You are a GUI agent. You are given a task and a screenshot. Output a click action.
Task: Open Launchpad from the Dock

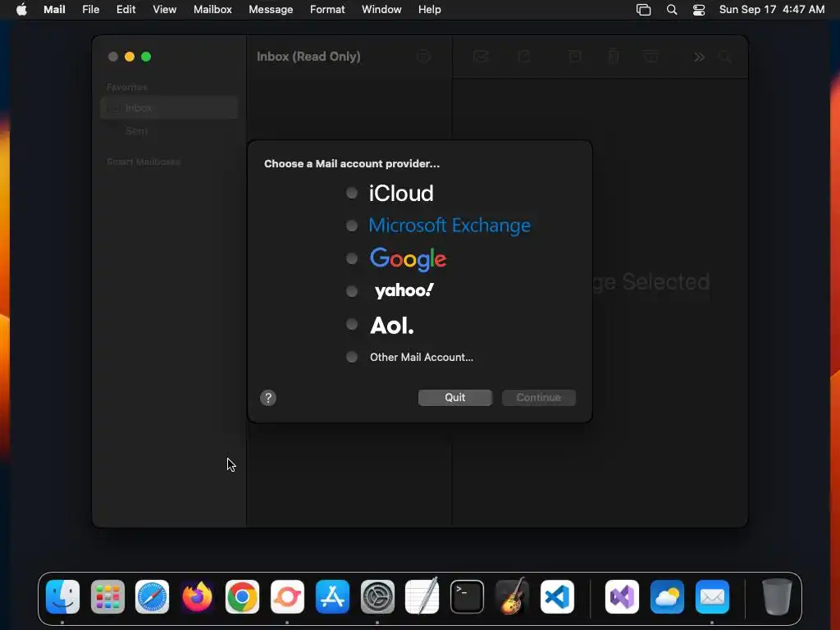(x=107, y=597)
